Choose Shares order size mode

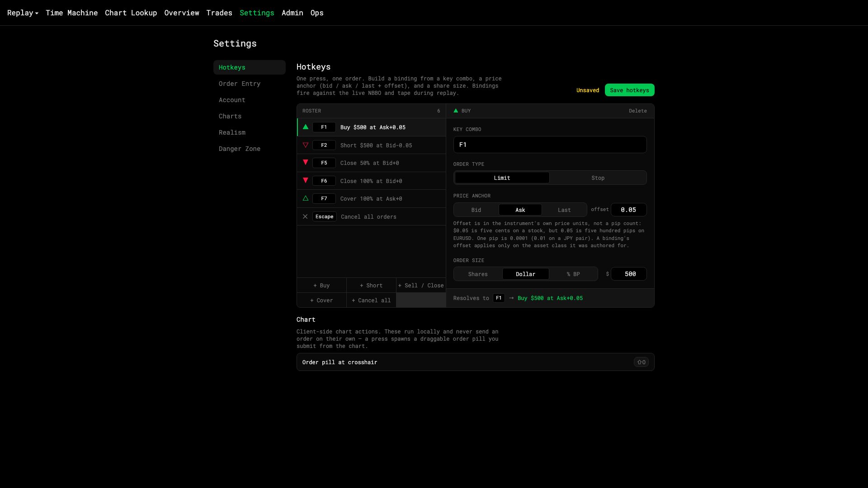pyautogui.click(x=478, y=274)
